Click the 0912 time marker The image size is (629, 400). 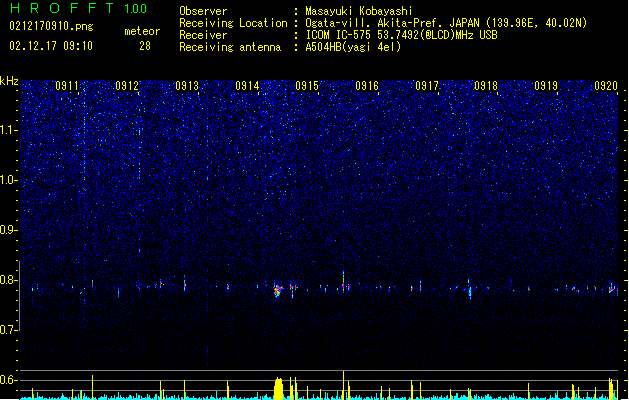127,86
